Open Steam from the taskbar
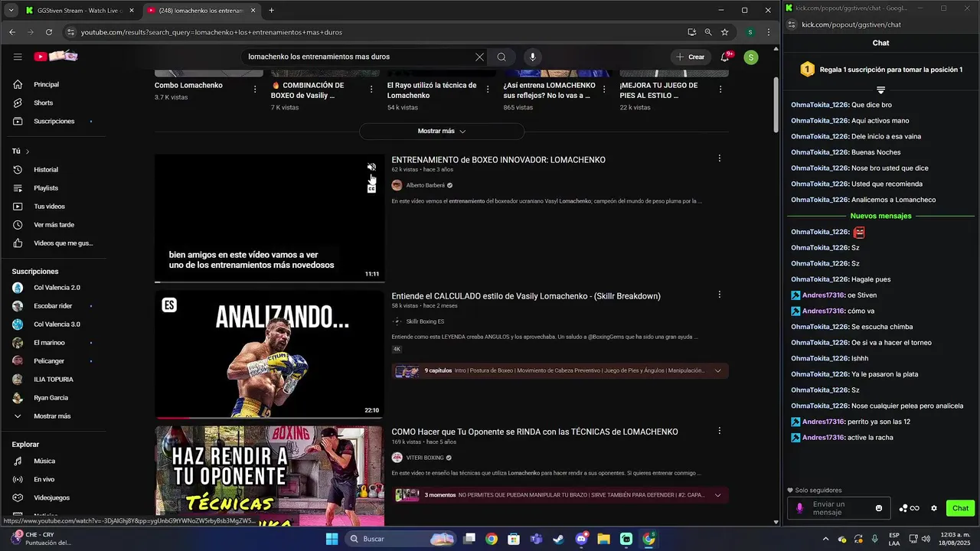 [x=559, y=539]
